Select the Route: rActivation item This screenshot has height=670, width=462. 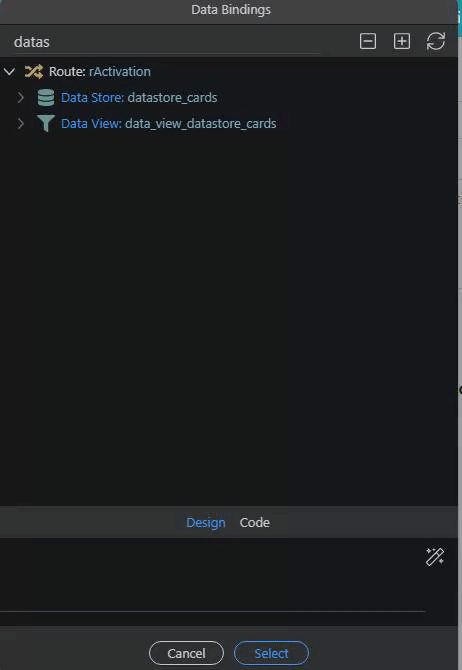[100, 71]
